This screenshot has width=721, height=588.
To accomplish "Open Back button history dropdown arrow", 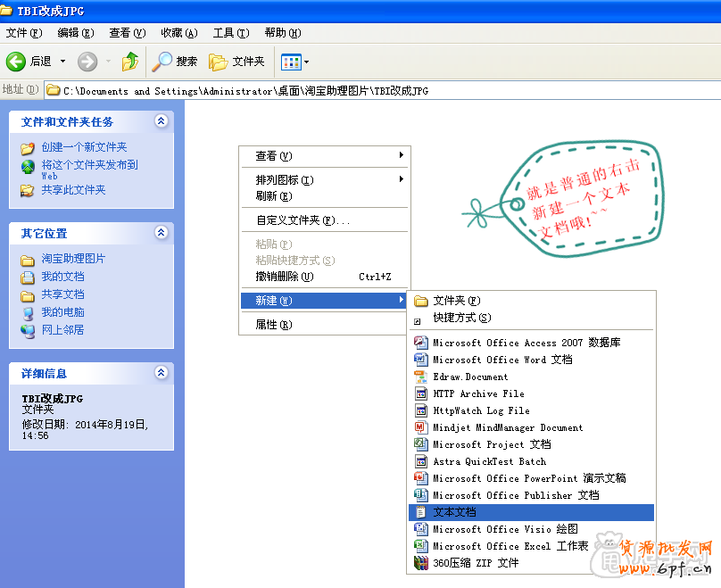I will click(x=62, y=62).
